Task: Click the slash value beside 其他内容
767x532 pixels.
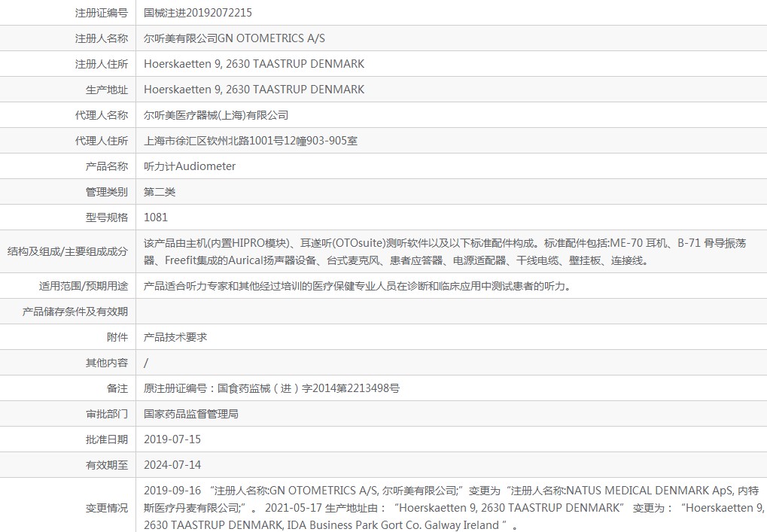Action: [146, 363]
